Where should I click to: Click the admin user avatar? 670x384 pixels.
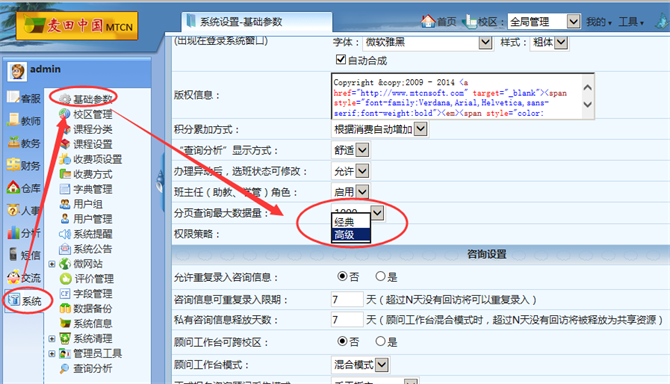[17, 71]
